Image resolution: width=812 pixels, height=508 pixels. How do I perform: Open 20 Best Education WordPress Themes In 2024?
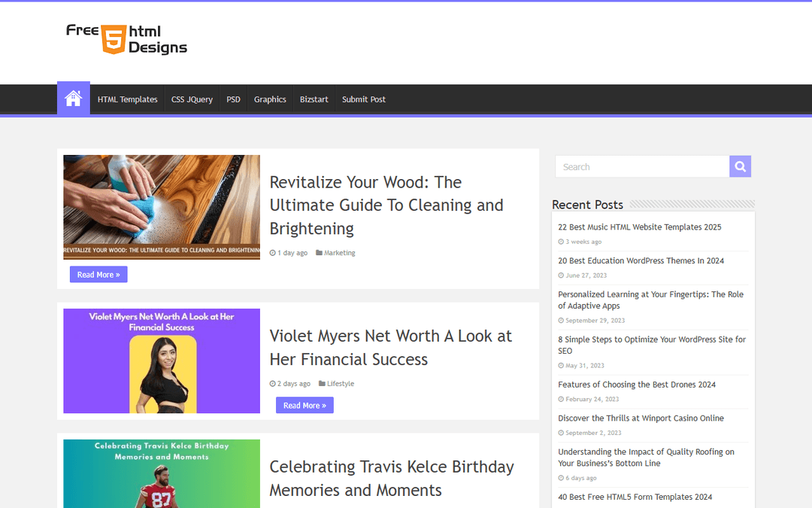click(641, 260)
